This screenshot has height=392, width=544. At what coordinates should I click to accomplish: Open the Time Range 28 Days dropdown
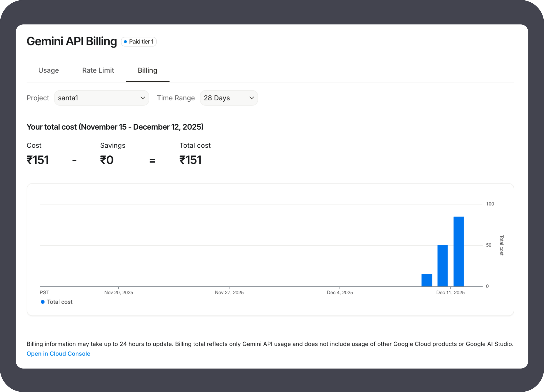click(x=229, y=98)
